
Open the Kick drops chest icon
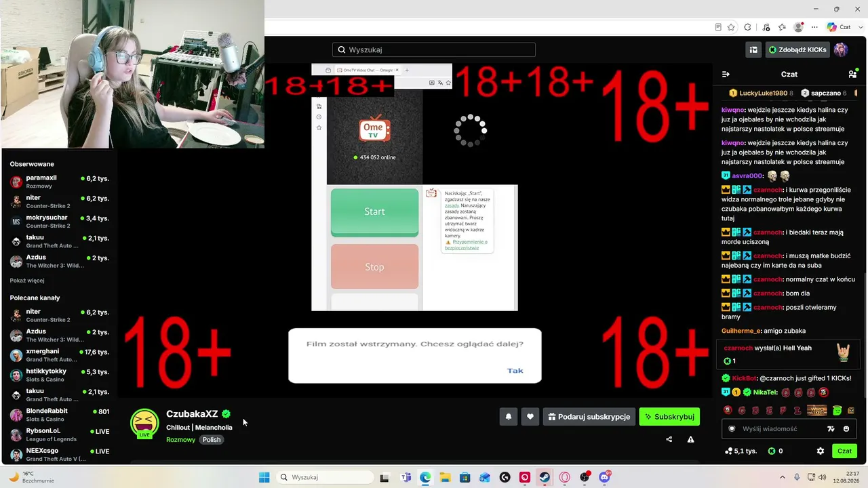point(753,49)
